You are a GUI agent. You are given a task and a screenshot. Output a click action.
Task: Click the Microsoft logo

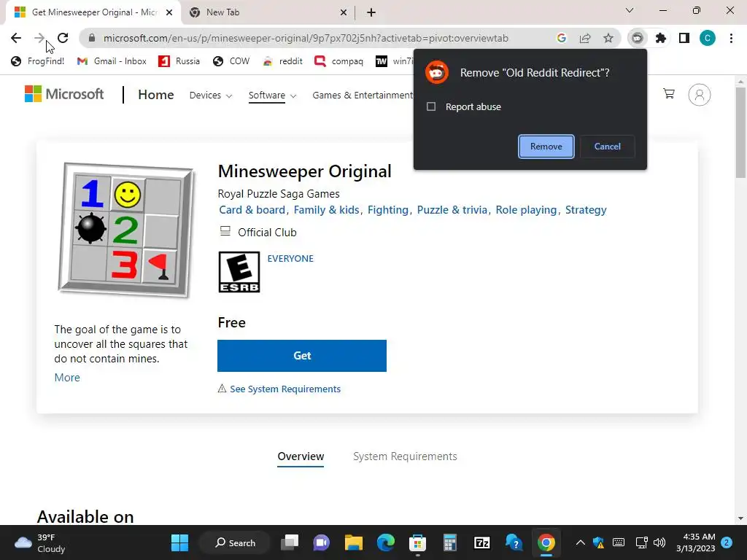click(x=64, y=94)
